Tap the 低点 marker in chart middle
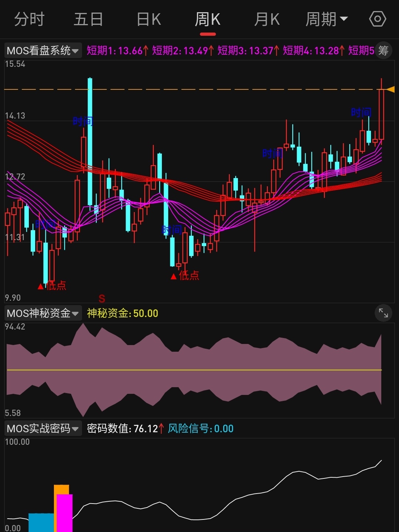Screen dimensions: 399x532 click(x=185, y=276)
